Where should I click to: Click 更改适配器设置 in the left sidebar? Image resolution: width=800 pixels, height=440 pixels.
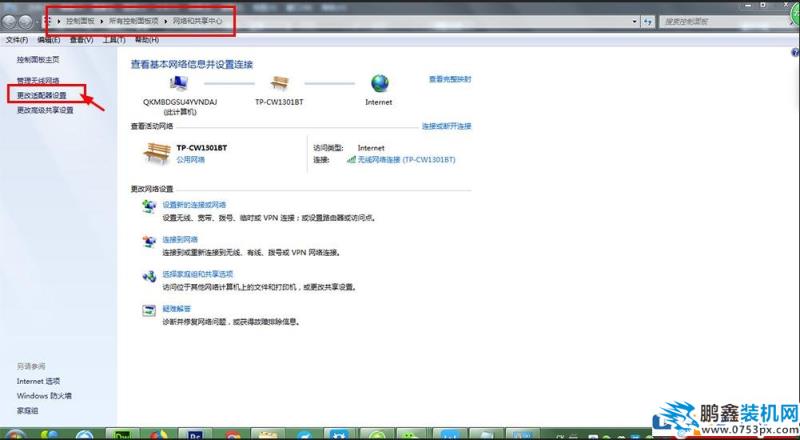[42, 95]
